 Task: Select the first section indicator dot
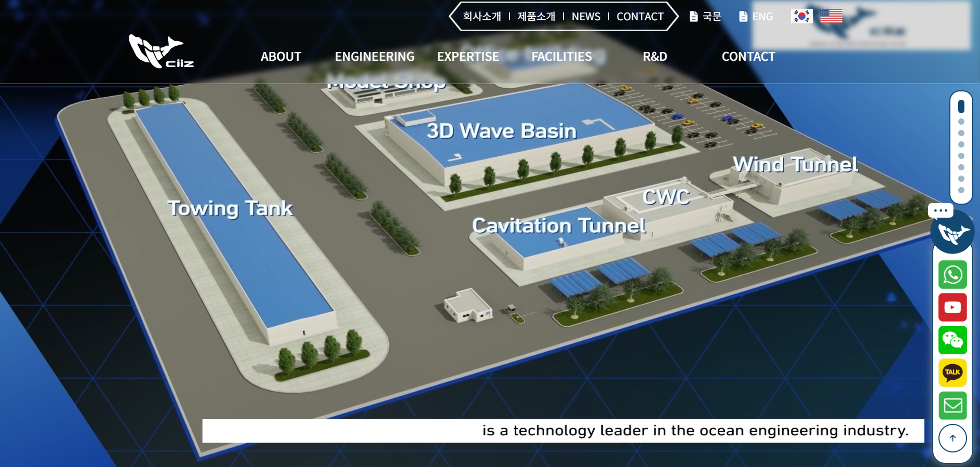coord(961,106)
